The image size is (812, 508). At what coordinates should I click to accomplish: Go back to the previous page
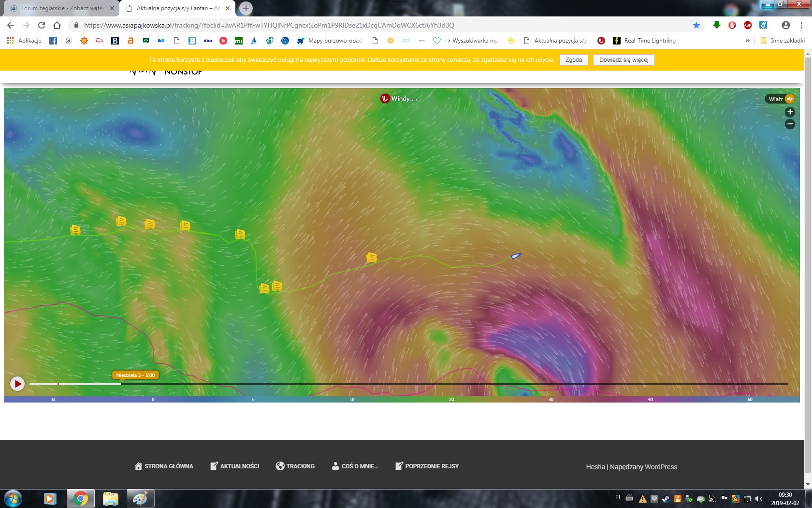(11, 25)
